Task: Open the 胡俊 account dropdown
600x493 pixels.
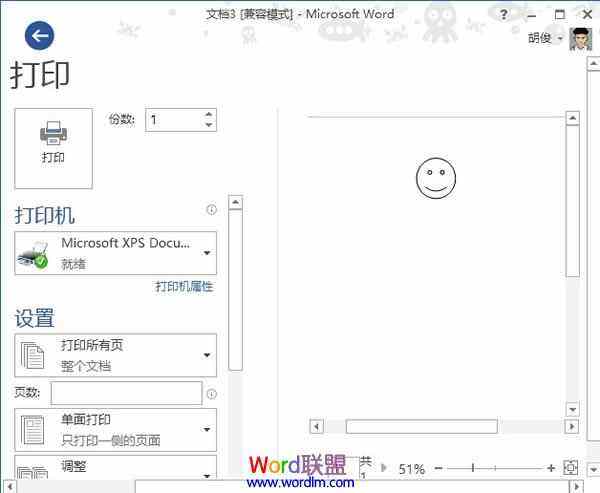Action: [x=546, y=38]
